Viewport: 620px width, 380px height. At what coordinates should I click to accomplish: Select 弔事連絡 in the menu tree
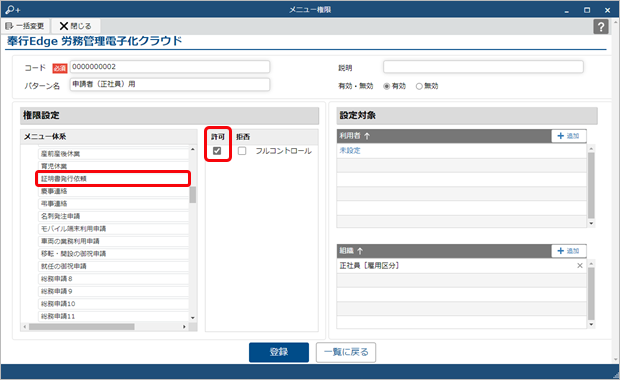(113, 204)
